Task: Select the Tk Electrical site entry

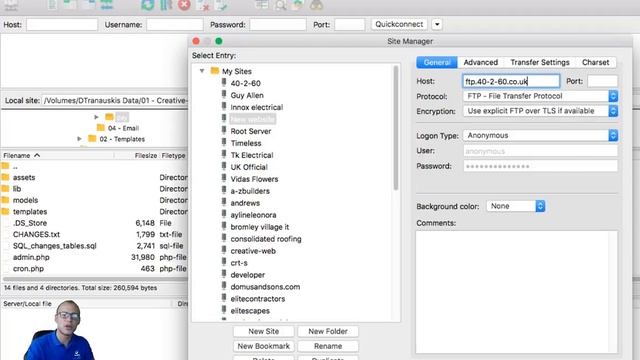Action: point(252,155)
